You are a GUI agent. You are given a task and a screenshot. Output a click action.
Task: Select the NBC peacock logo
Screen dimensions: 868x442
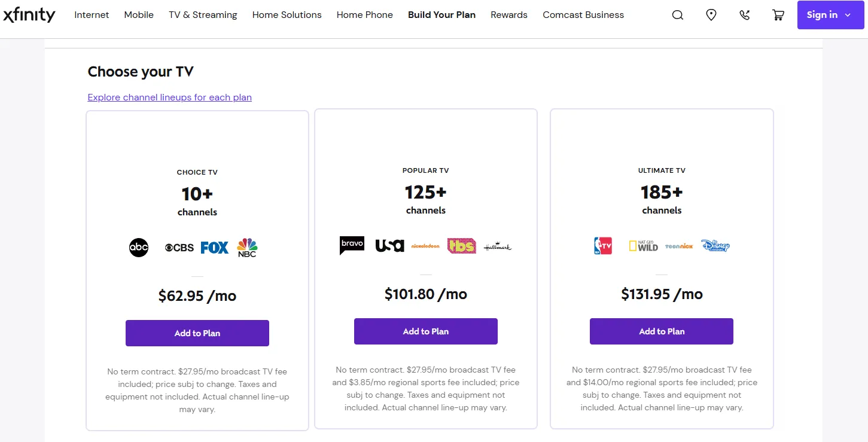point(247,247)
